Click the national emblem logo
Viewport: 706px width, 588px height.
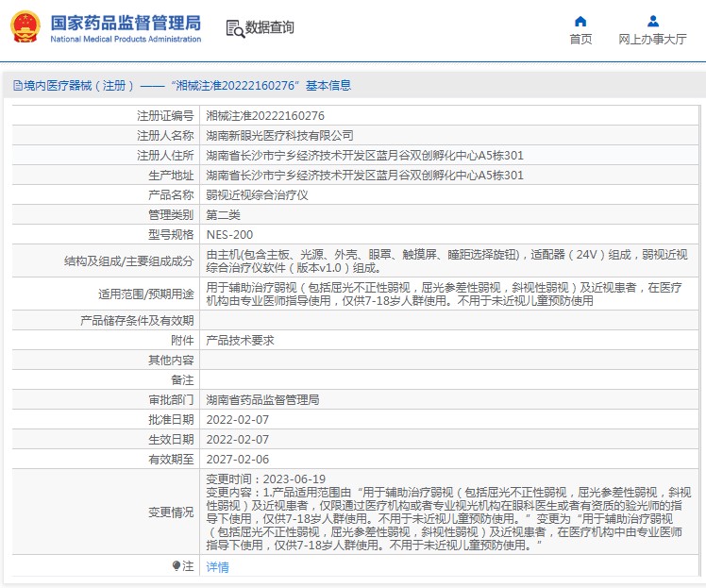coord(25,27)
